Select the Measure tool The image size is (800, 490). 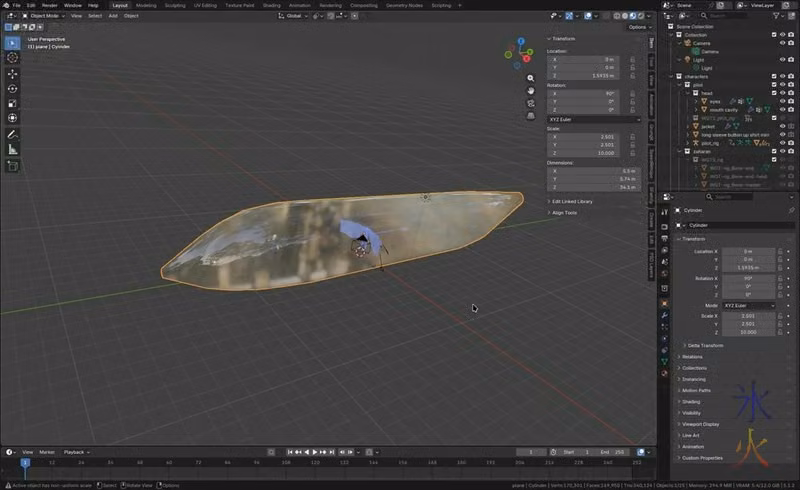12,150
